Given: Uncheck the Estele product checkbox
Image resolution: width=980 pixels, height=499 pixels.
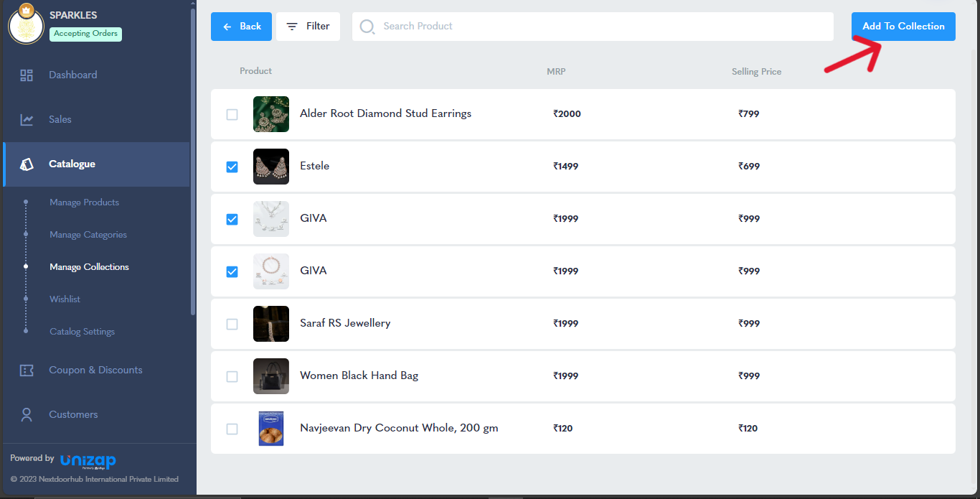Looking at the screenshot, I should point(232,167).
